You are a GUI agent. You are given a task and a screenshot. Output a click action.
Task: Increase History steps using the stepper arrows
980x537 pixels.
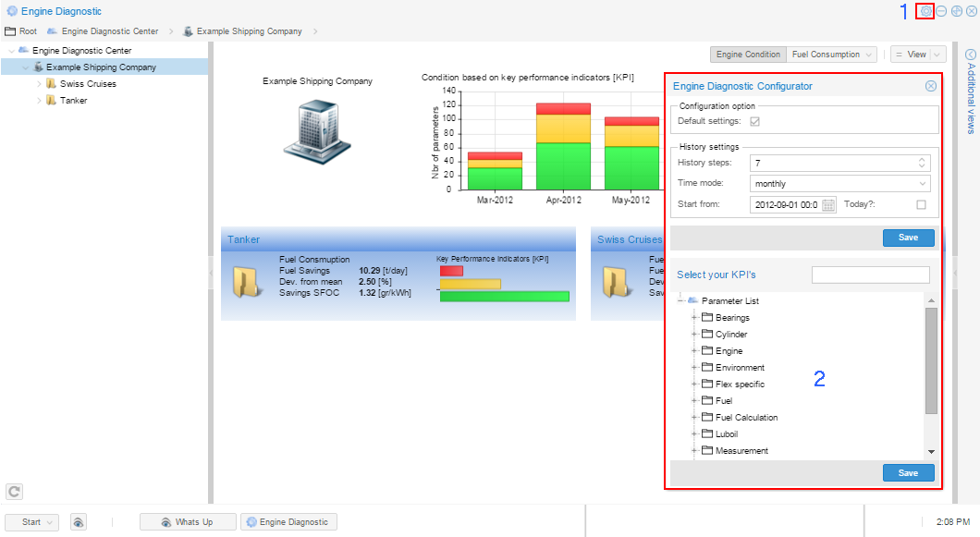pos(922,160)
